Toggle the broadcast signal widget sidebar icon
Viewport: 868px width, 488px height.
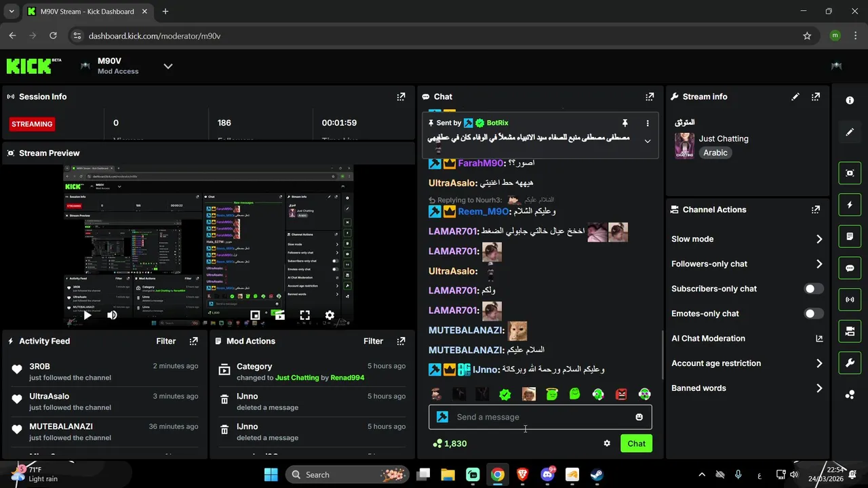pyautogui.click(x=850, y=300)
